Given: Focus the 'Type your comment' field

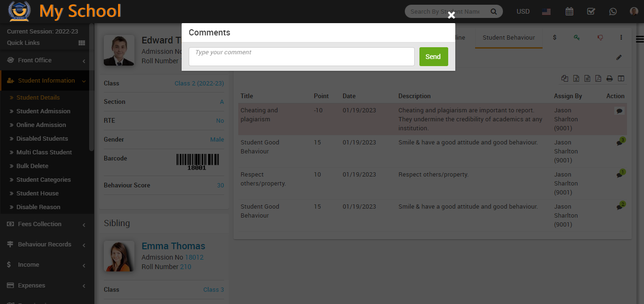Looking at the screenshot, I should pyautogui.click(x=301, y=57).
